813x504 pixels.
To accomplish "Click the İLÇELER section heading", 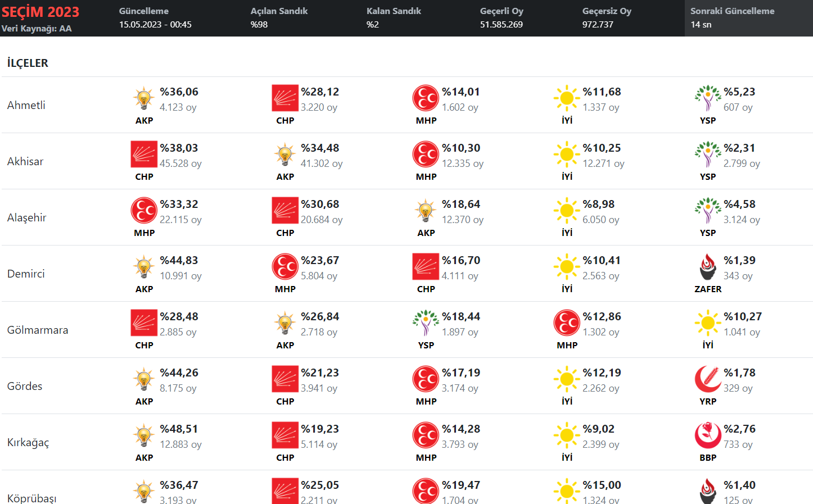I will pos(28,63).
